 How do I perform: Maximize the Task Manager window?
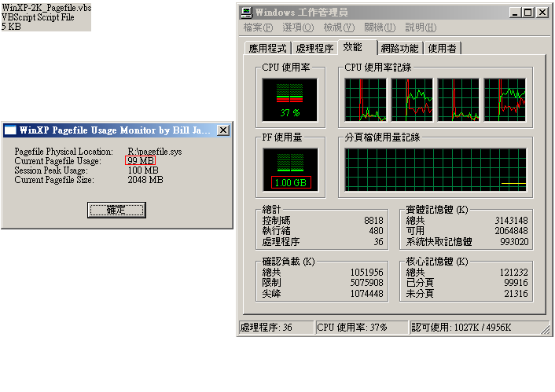527,13
